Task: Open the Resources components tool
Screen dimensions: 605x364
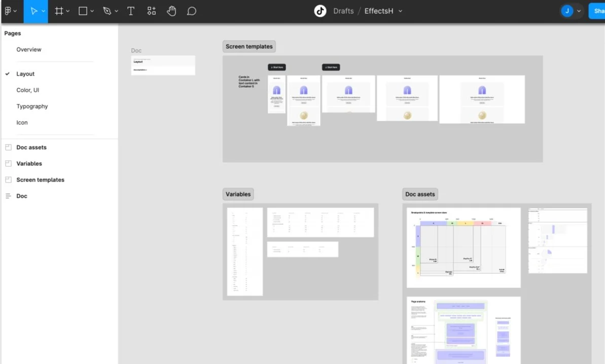Action: 151,11
